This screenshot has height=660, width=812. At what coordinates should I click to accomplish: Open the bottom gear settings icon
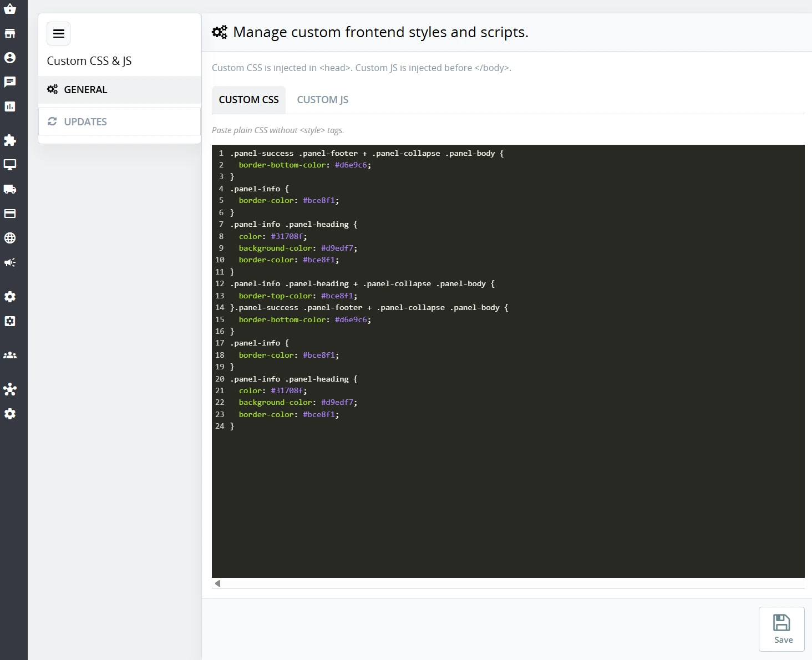[x=10, y=414]
